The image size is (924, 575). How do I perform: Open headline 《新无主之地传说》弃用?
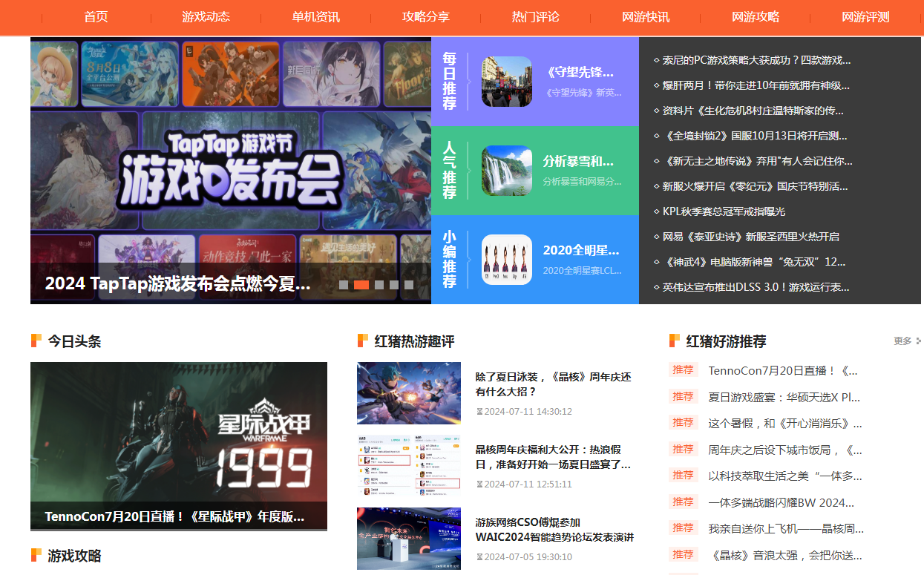click(757, 161)
